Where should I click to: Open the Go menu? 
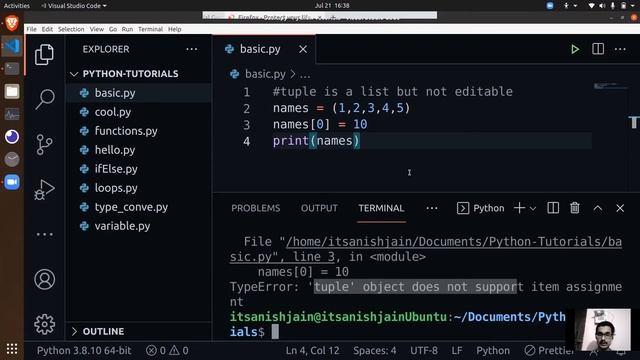point(113,29)
